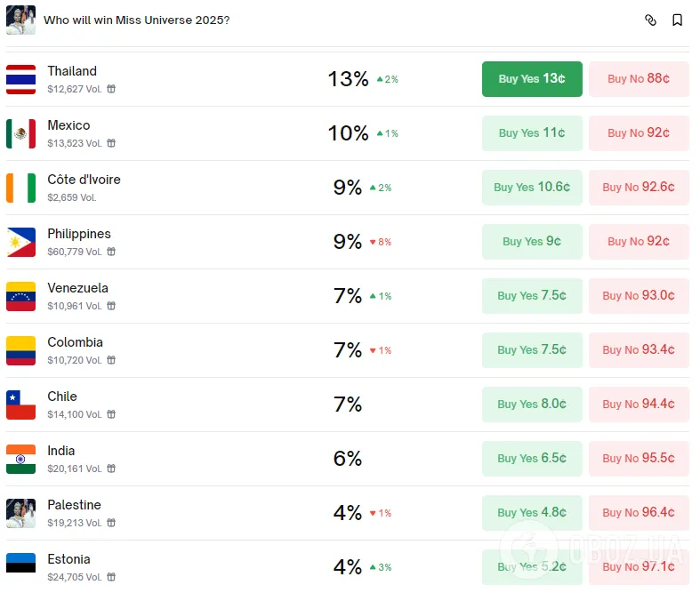Image resolution: width=700 pixels, height=593 pixels.
Task: Click the copy link icon
Action: (650, 20)
